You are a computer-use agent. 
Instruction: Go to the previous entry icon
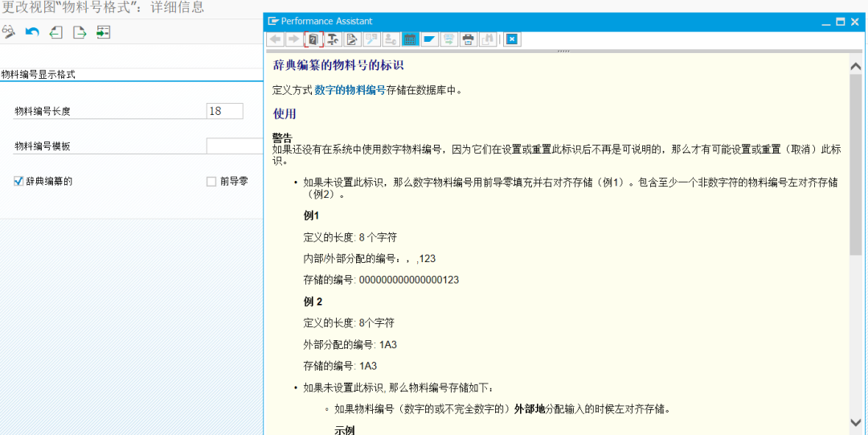click(56, 32)
